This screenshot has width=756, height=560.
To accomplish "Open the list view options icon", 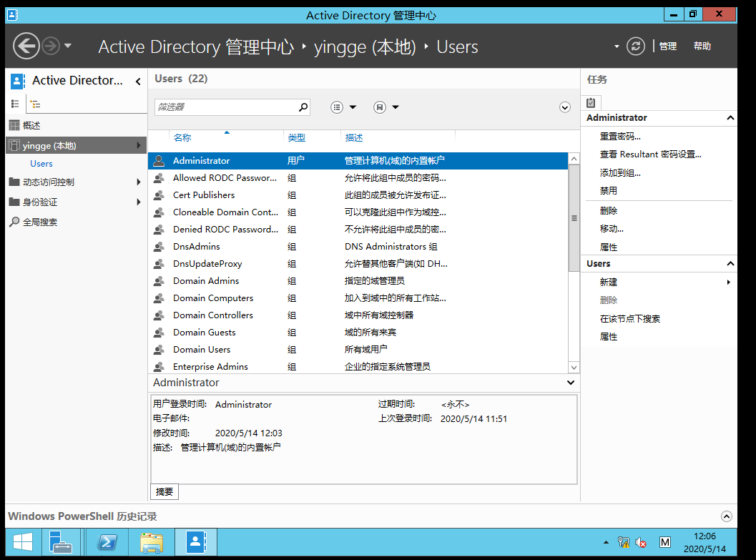I will coord(337,107).
